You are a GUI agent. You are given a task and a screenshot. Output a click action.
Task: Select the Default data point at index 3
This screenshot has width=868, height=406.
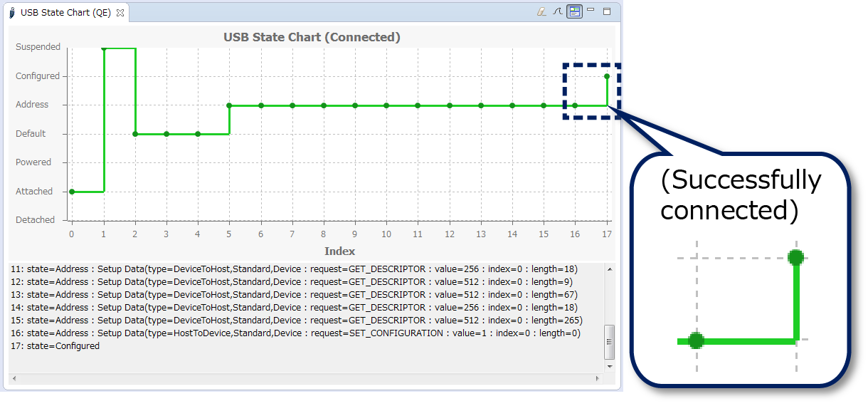(x=166, y=134)
